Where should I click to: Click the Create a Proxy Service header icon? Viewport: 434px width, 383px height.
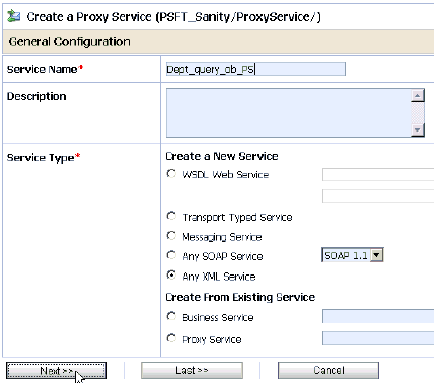click(x=14, y=16)
